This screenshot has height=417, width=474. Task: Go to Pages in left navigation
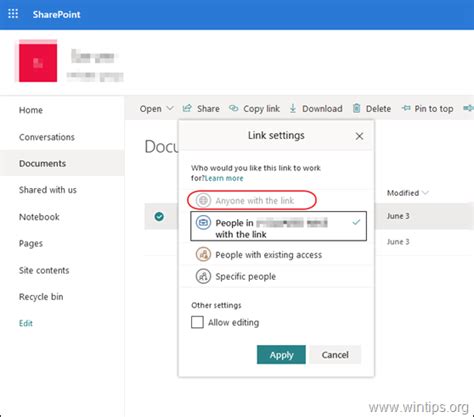pyautogui.click(x=31, y=243)
